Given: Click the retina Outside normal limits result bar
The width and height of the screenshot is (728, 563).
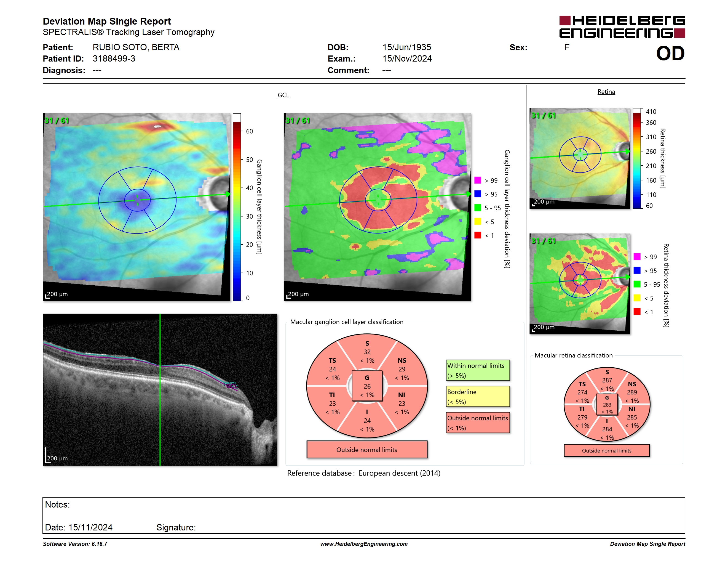Looking at the screenshot, I should click(607, 451).
